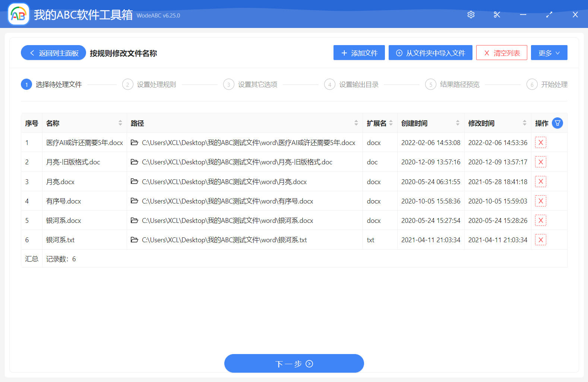Sort by 路径 column arrows

click(356, 123)
